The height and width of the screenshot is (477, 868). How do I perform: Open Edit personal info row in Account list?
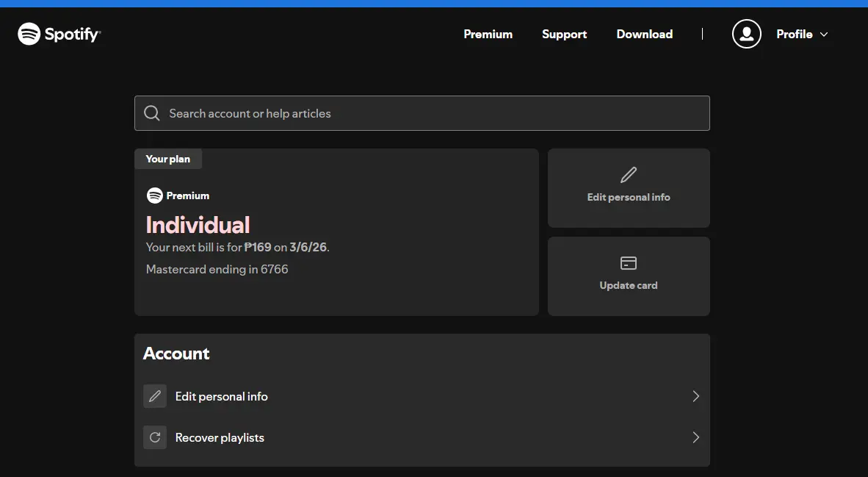[422, 396]
